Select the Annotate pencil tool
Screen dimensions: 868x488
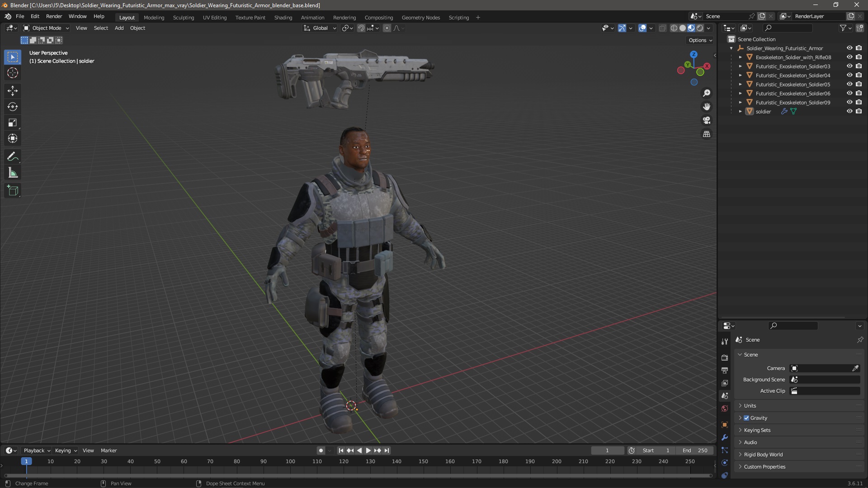(13, 157)
